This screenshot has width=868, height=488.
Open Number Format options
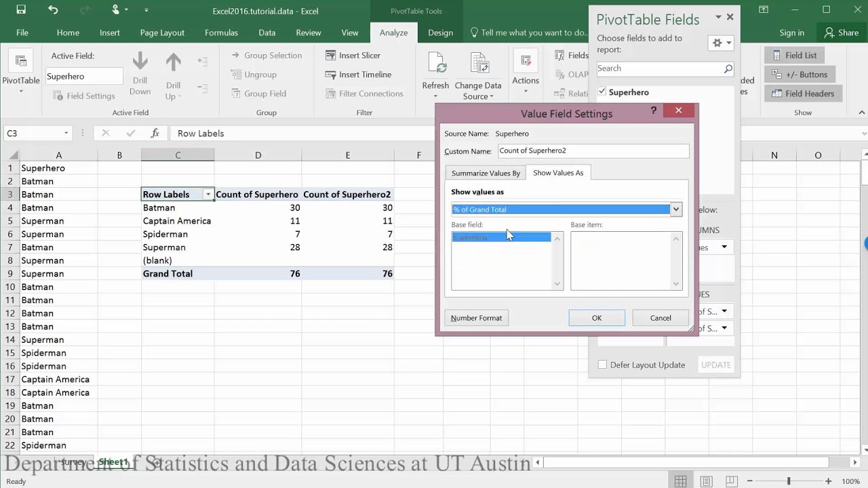[x=476, y=318]
